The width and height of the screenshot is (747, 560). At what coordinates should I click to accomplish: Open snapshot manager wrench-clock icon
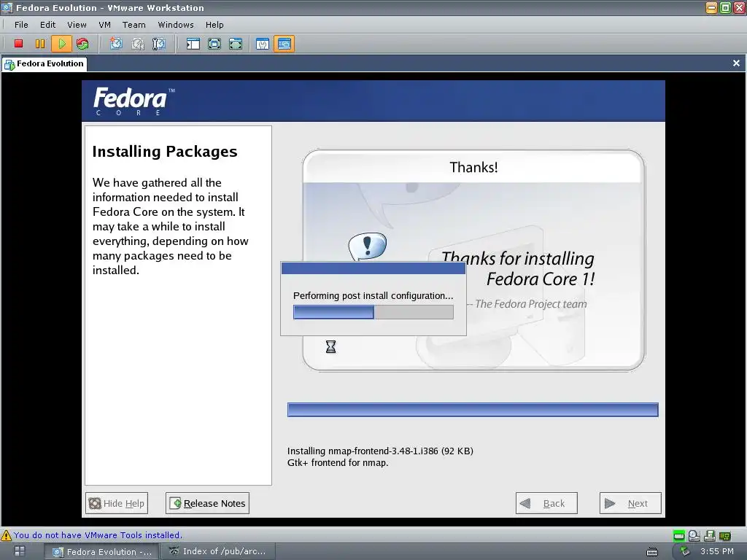click(158, 44)
